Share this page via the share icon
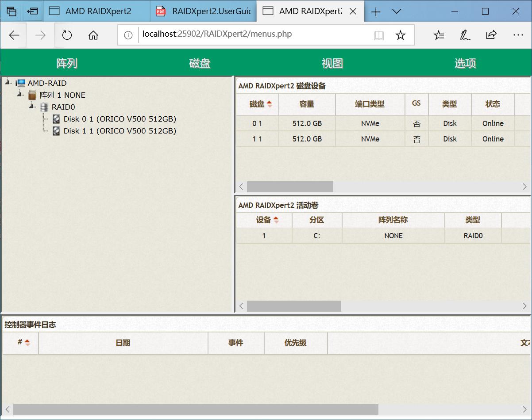This screenshot has width=532, height=420. 491,35
